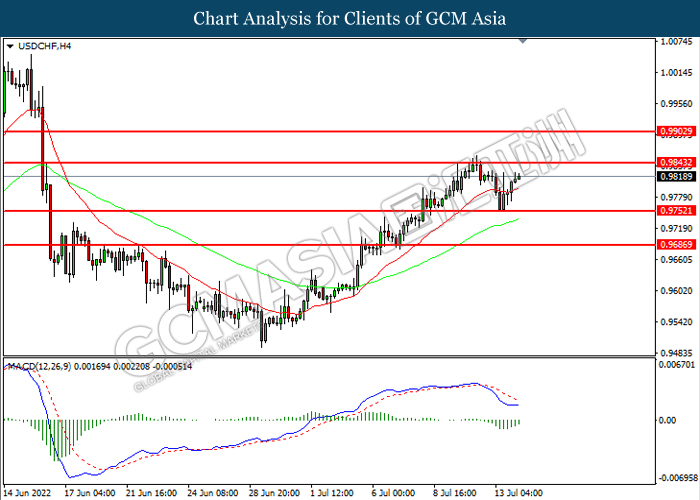Click the 0.96020 price axis value

tap(677, 291)
